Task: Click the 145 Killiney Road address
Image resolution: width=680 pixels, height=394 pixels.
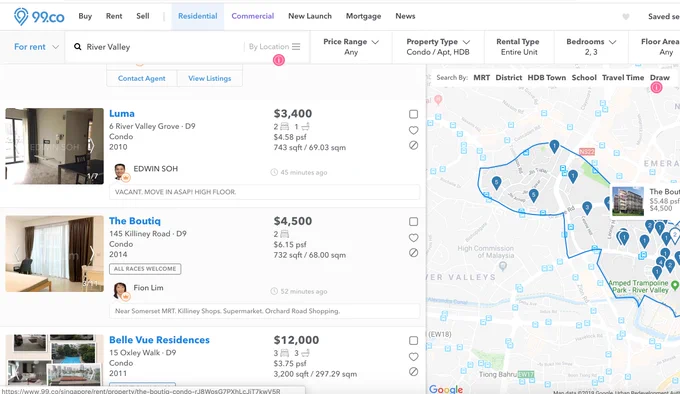Action: 148,234
